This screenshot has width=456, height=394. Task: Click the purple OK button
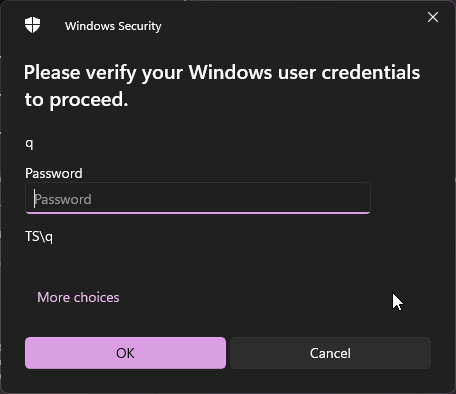(125, 353)
